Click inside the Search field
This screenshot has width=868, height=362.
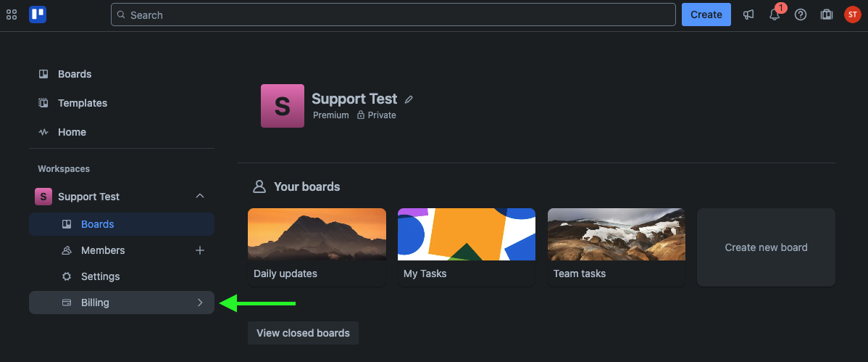coord(393,15)
